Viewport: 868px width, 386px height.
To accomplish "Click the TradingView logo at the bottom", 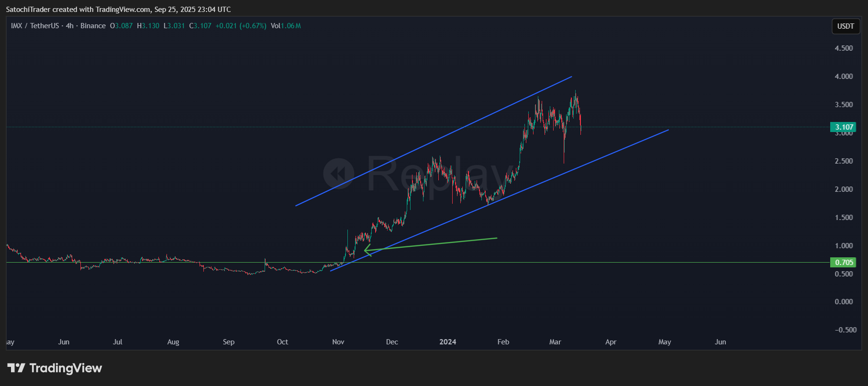I will [x=55, y=368].
